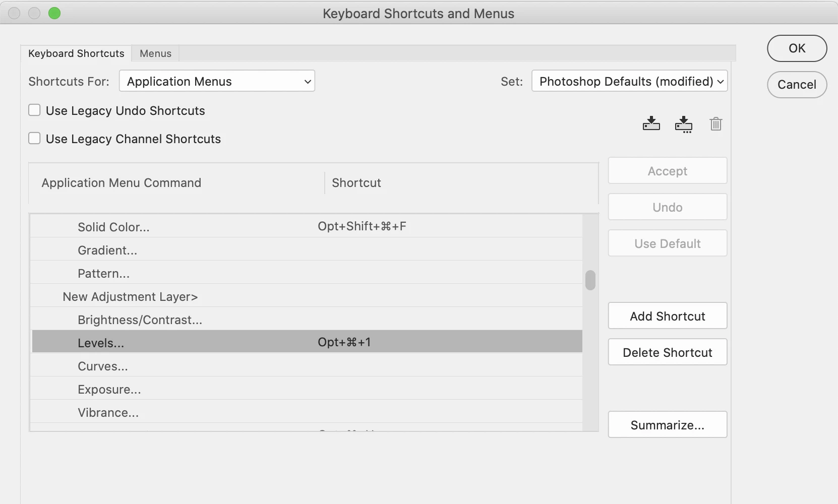This screenshot has width=838, height=504.
Task: Switch to the Menus tab
Action: (155, 53)
